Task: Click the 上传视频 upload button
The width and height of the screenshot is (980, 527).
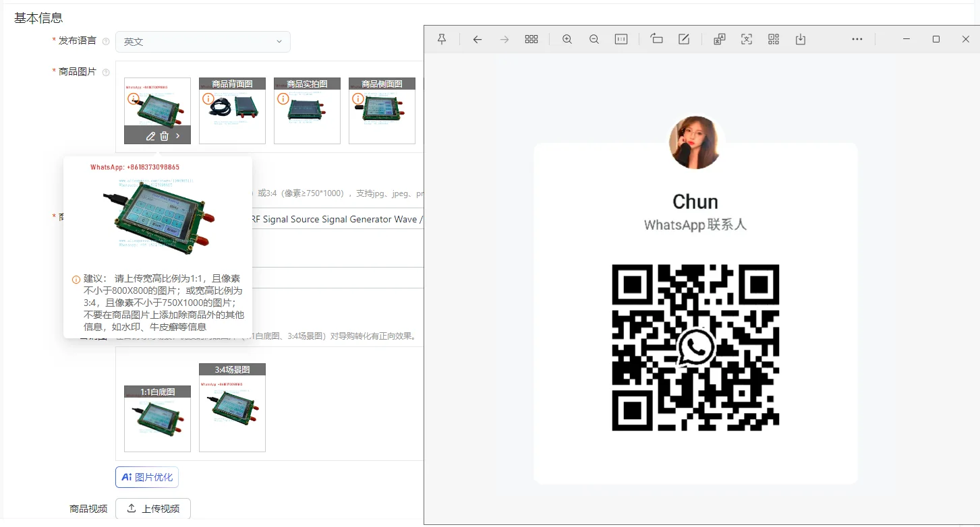Action: [153, 509]
